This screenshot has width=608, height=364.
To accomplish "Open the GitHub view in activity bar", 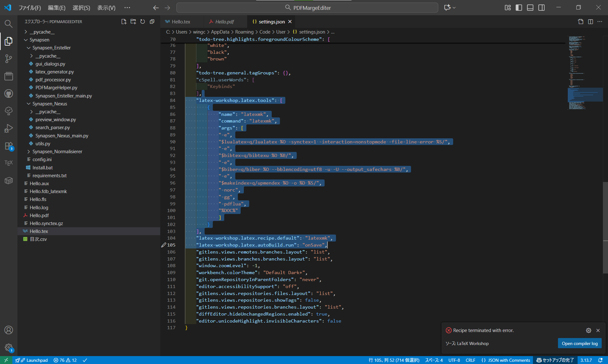I will (x=9, y=93).
